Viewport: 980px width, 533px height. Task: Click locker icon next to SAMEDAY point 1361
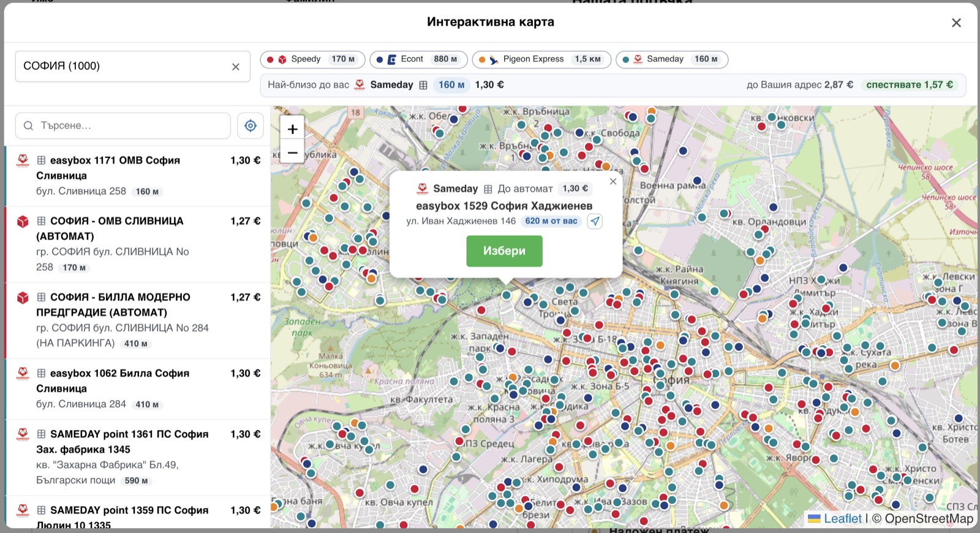tap(41, 434)
